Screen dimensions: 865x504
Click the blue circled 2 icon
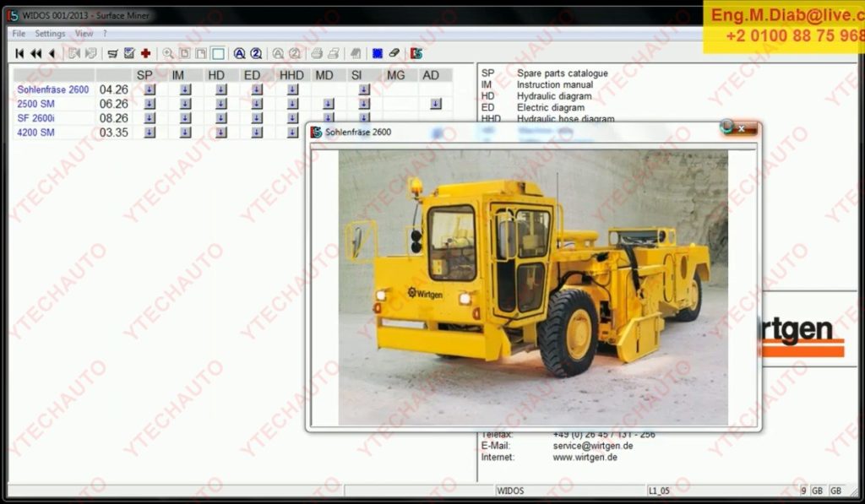[255, 53]
